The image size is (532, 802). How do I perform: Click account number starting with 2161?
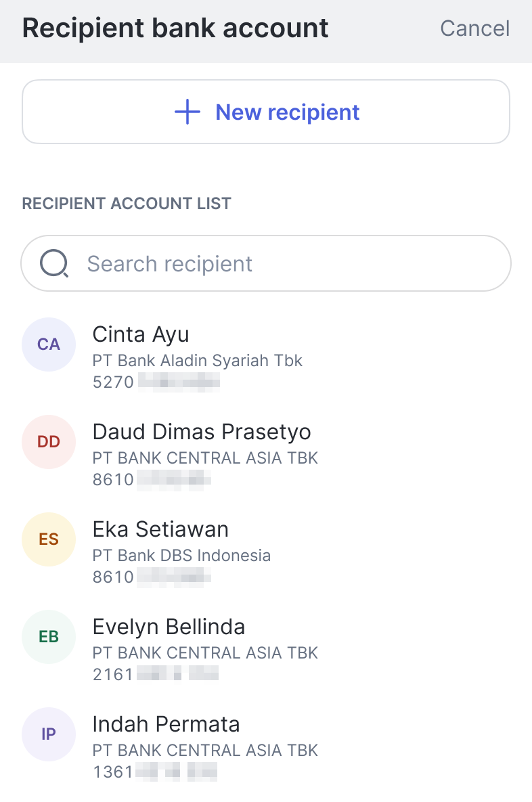(155, 674)
